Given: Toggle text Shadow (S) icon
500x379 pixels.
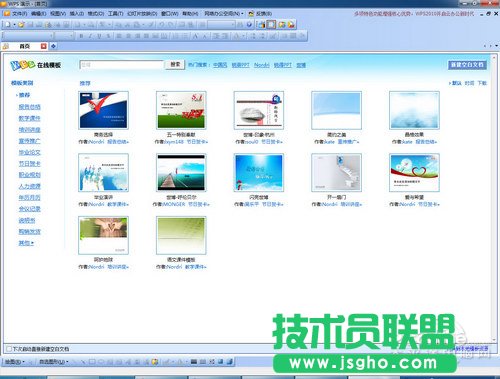Looking at the screenshot, I should point(108,36).
